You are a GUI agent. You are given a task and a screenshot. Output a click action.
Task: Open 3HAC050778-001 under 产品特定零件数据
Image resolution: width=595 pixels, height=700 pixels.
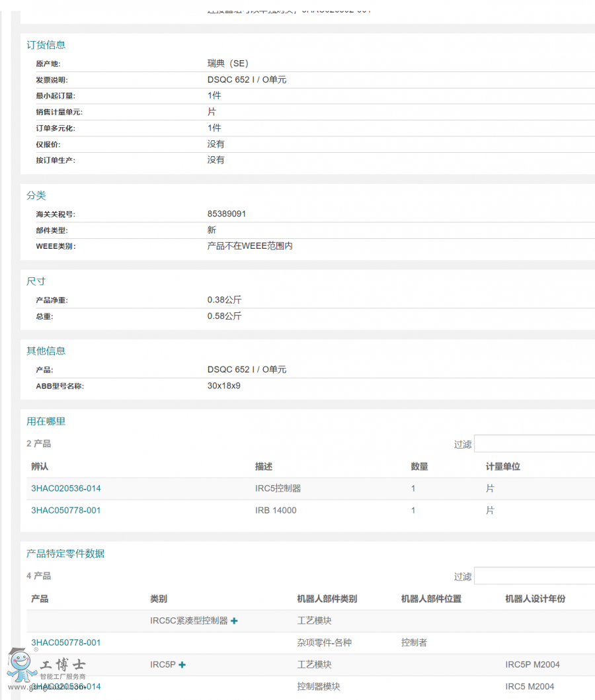pyautogui.click(x=66, y=642)
